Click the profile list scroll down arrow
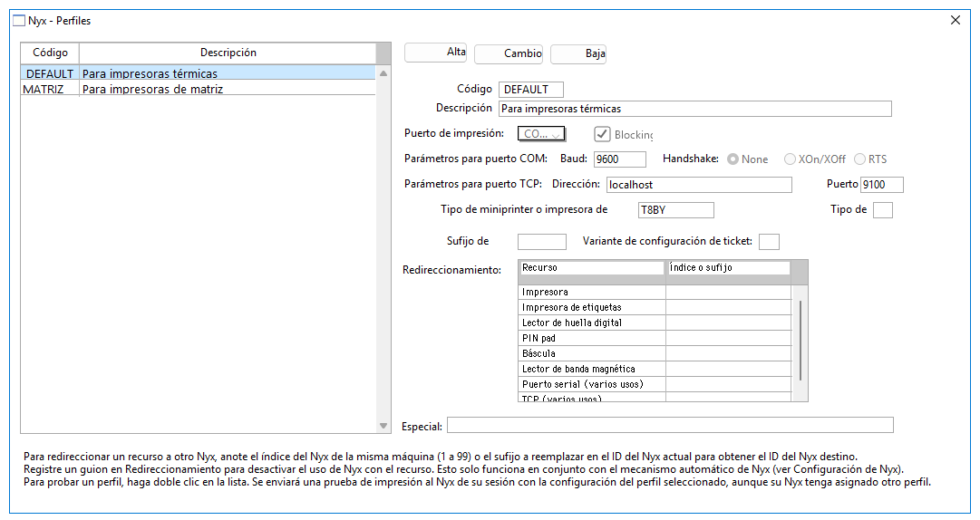Screen dimensions: 980x520 coord(383,426)
